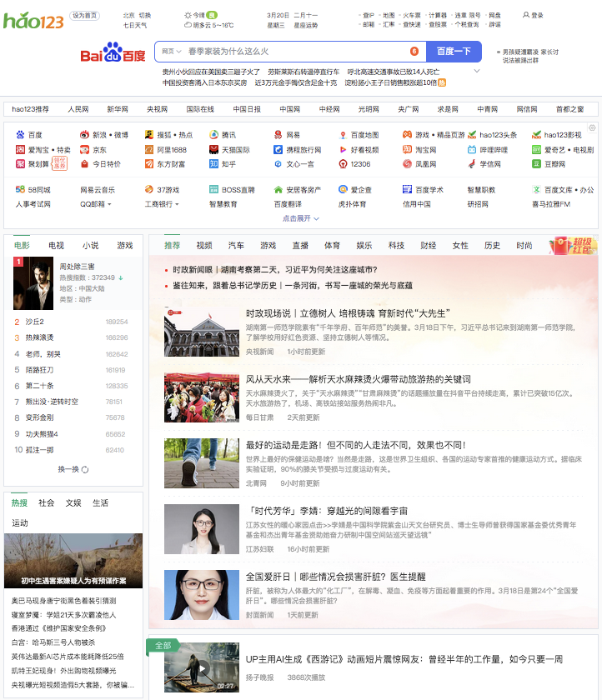The height and width of the screenshot is (700, 602).
Task: Open 人民网 in the news bar
Action: [78, 109]
